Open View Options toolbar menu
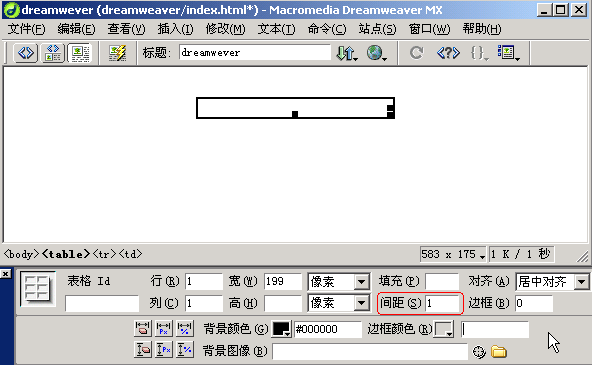 point(509,53)
